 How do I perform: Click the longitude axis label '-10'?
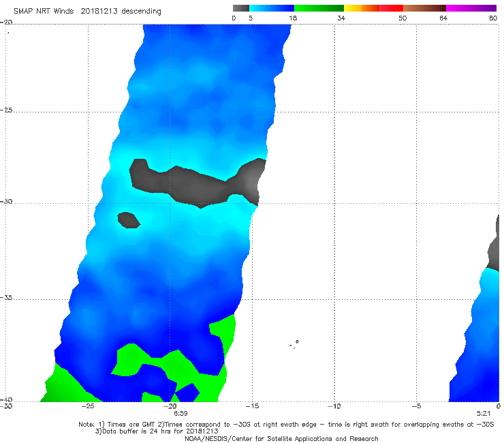334,406
